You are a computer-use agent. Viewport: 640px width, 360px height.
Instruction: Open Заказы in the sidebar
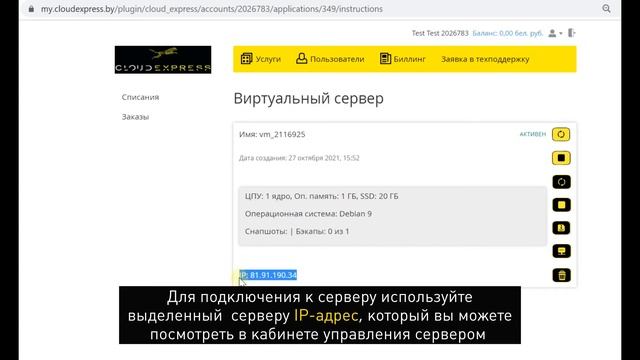click(135, 117)
